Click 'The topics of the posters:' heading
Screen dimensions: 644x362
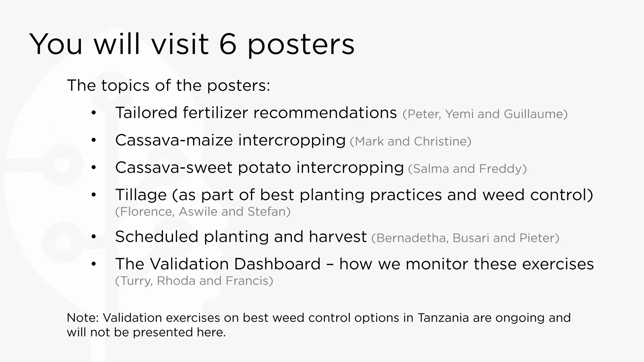(x=169, y=85)
